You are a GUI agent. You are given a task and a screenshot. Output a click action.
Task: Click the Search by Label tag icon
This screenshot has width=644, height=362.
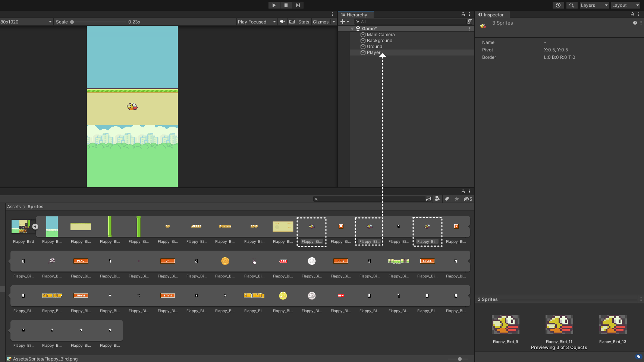(x=447, y=199)
